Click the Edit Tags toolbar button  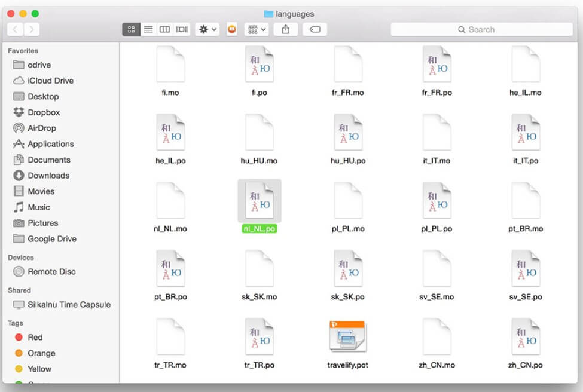[315, 29]
